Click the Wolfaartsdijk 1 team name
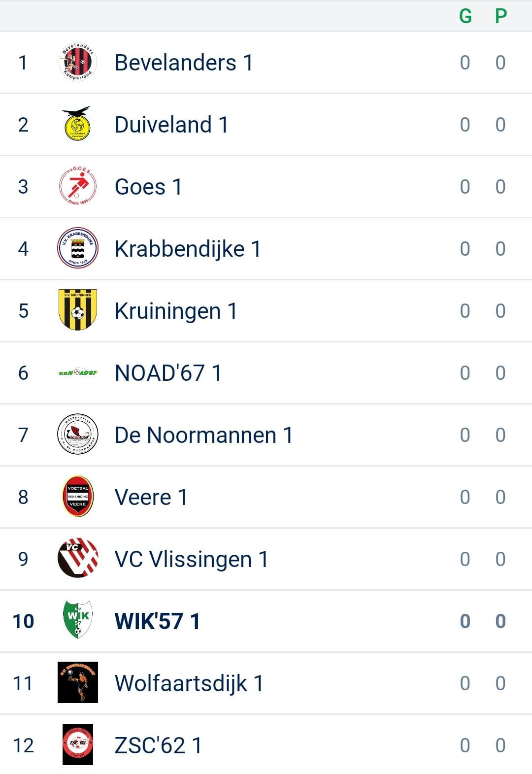 [189, 683]
